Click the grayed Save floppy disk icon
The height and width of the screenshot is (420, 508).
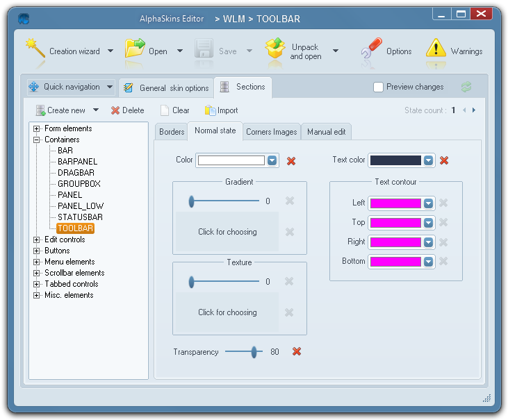[x=204, y=48]
